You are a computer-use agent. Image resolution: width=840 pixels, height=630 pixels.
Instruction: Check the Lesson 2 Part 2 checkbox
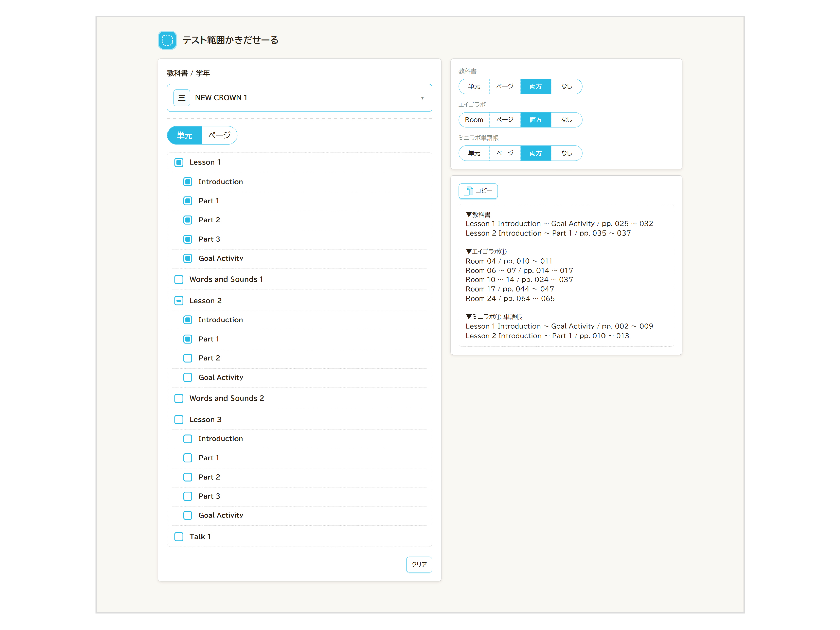(x=188, y=358)
